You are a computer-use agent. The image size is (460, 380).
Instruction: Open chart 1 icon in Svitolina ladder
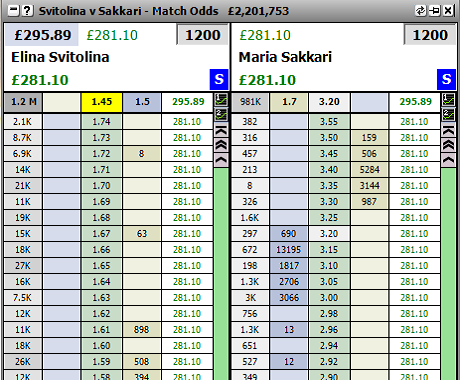click(x=221, y=99)
